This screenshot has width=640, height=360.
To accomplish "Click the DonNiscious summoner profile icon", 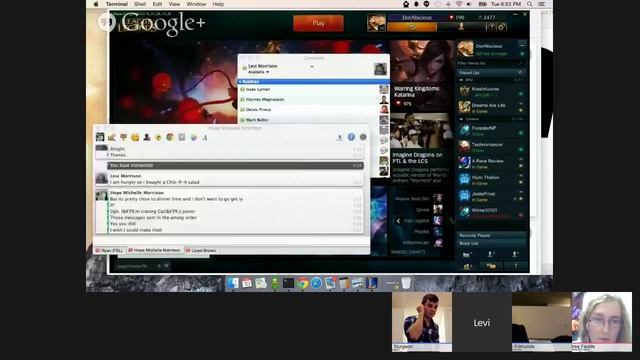I will tap(376, 23).
